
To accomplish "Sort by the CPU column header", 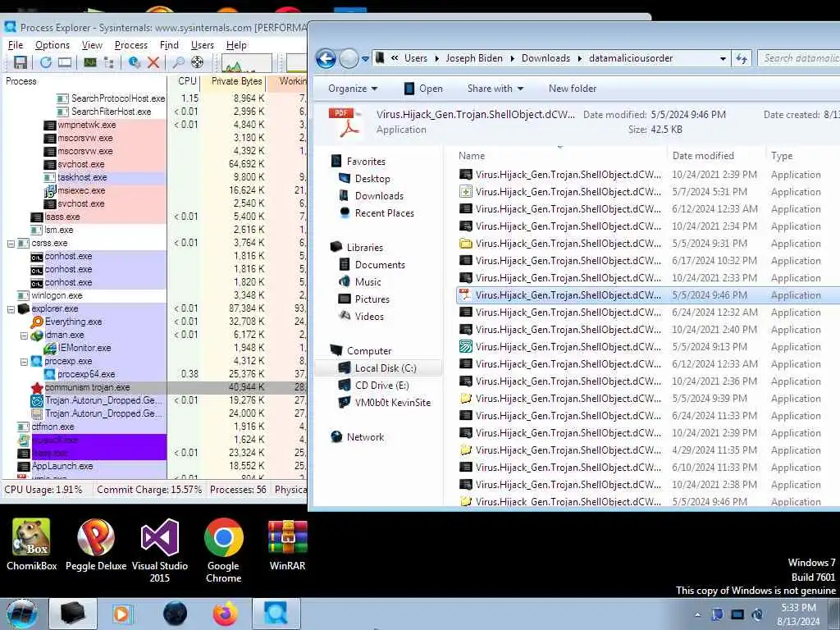I will coord(185,81).
